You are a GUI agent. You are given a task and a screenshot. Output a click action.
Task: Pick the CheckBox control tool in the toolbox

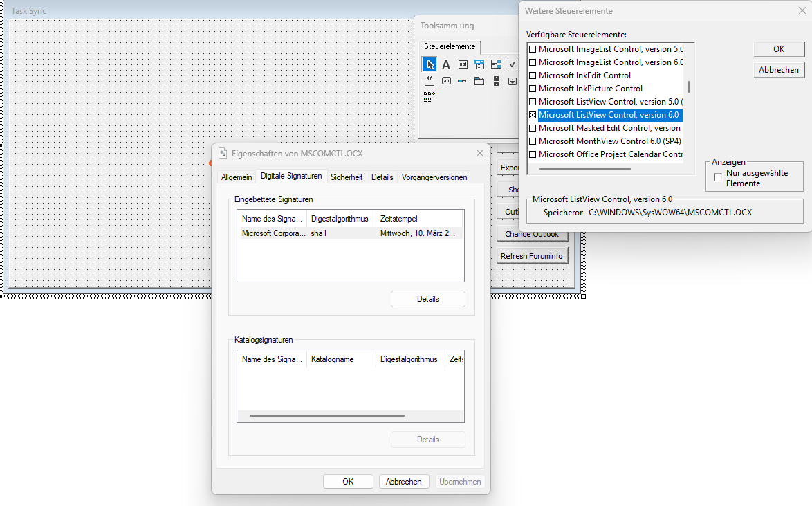512,64
